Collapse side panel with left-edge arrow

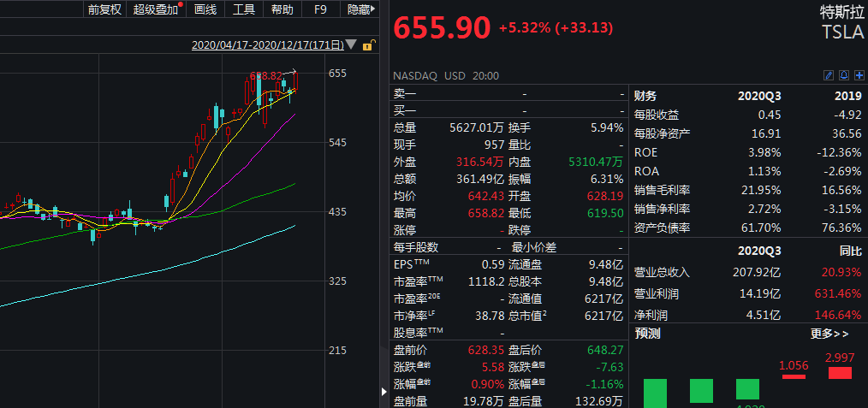coord(382,391)
